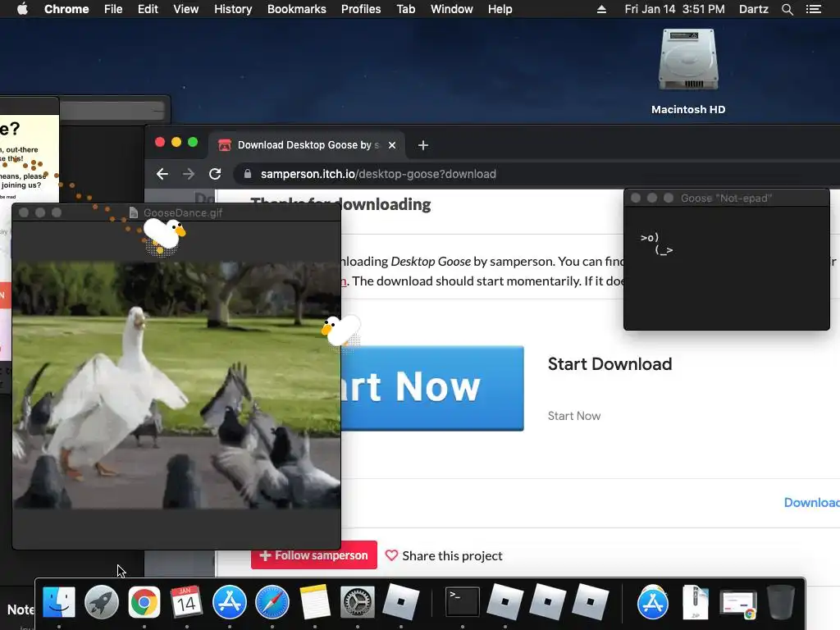
Task: Open the Bookmarks menu
Action: (x=297, y=9)
